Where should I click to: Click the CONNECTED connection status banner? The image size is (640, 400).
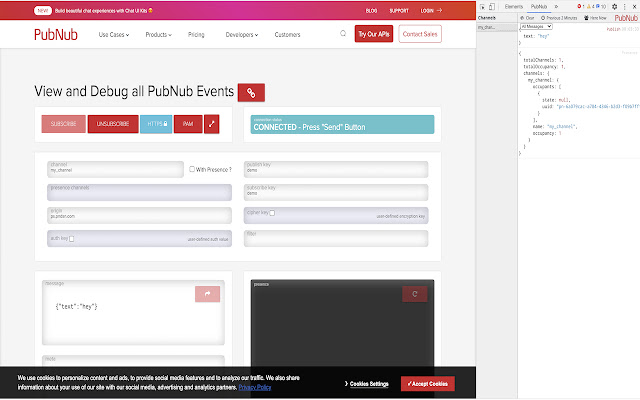tap(342, 124)
